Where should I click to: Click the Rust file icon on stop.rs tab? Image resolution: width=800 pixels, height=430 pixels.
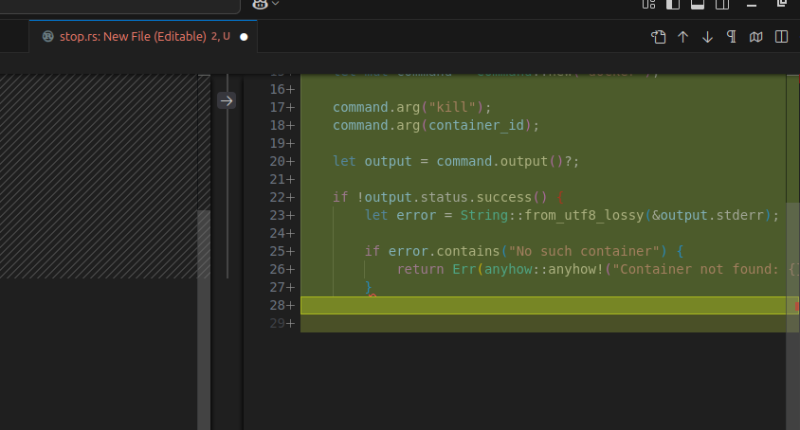coord(47,36)
